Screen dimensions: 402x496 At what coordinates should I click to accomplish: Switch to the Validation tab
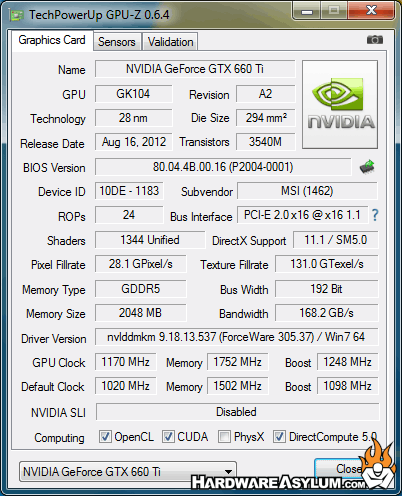170,42
